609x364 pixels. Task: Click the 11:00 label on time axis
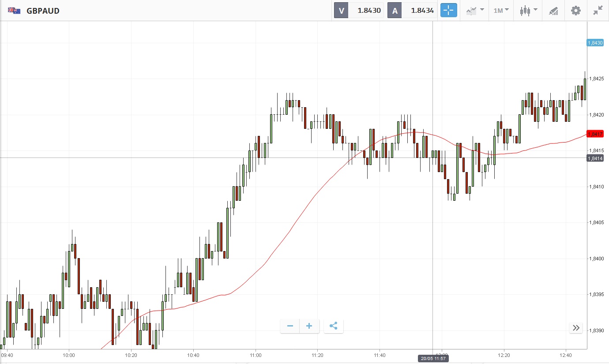(256, 355)
